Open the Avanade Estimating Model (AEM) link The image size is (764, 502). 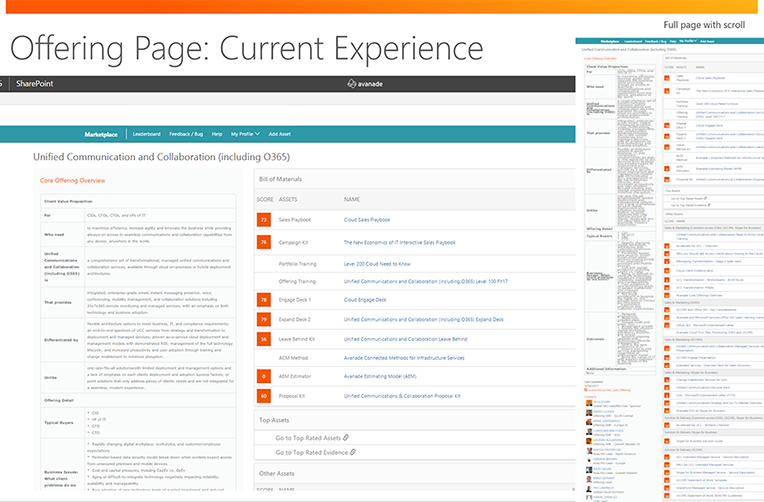[378, 376]
